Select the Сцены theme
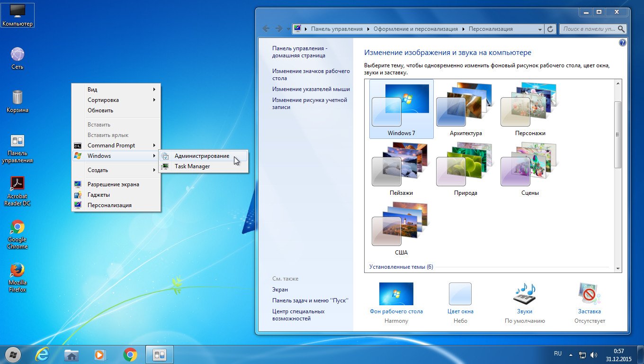This screenshot has height=364, width=644. [x=530, y=169]
